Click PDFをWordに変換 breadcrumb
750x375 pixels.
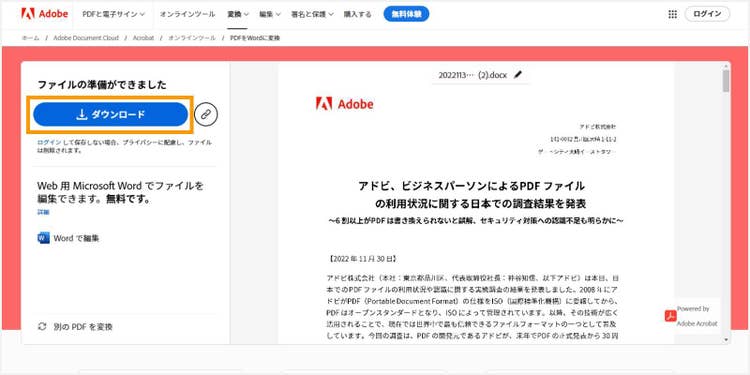pos(254,38)
